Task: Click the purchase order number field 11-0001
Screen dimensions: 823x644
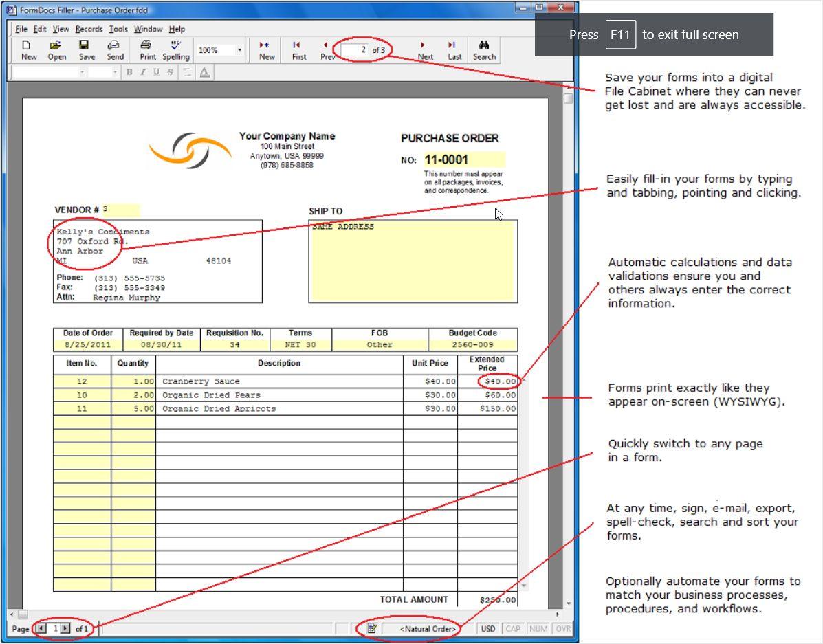Action: [464, 159]
